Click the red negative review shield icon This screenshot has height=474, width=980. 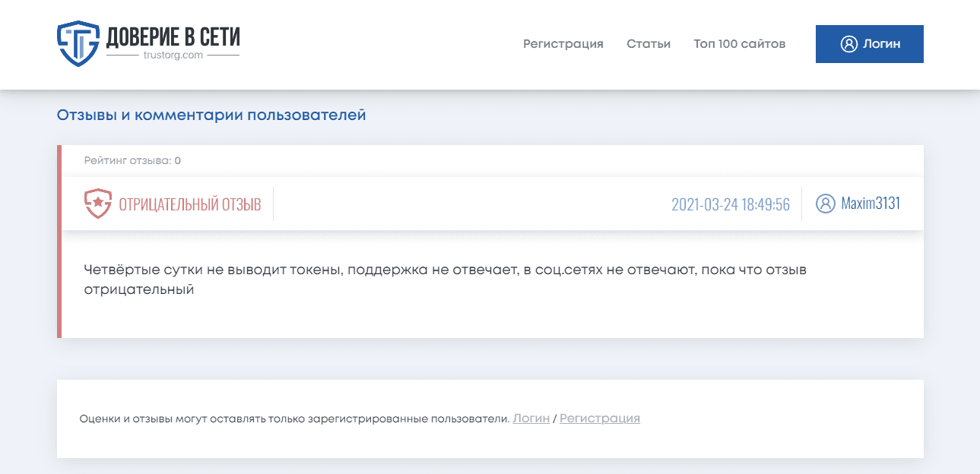click(97, 204)
